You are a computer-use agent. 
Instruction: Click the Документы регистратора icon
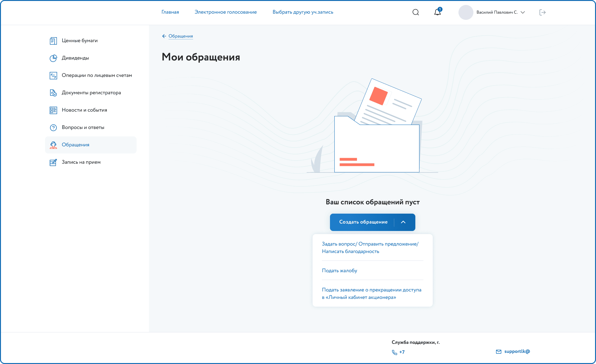click(53, 93)
